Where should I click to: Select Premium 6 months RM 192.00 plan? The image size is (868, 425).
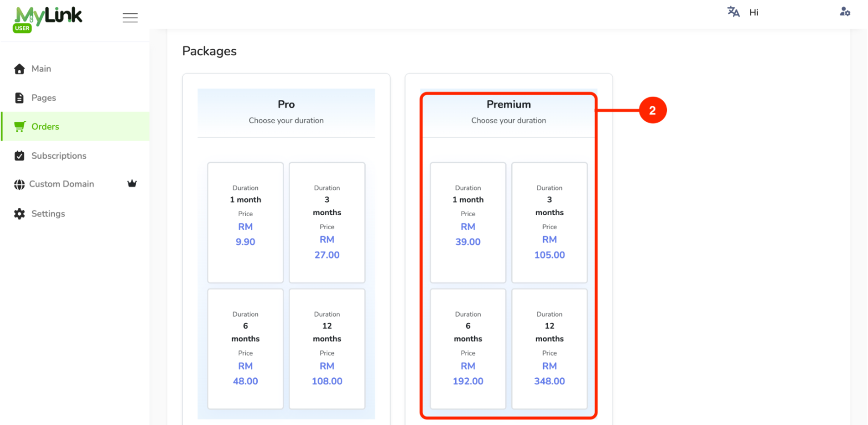(x=468, y=349)
